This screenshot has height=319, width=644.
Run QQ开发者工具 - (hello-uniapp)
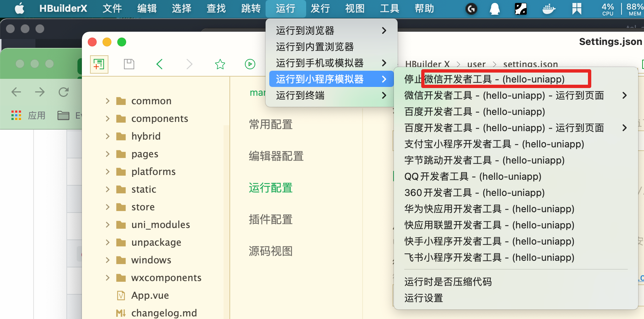point(516,176)
